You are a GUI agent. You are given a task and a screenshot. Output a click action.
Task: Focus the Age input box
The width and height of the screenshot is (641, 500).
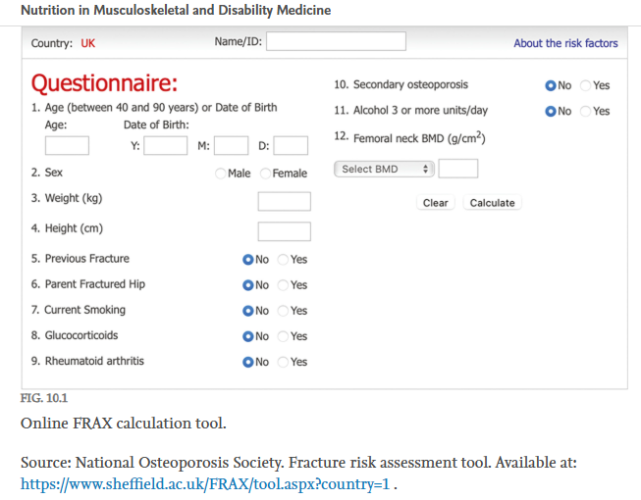[x=67, y=146]
